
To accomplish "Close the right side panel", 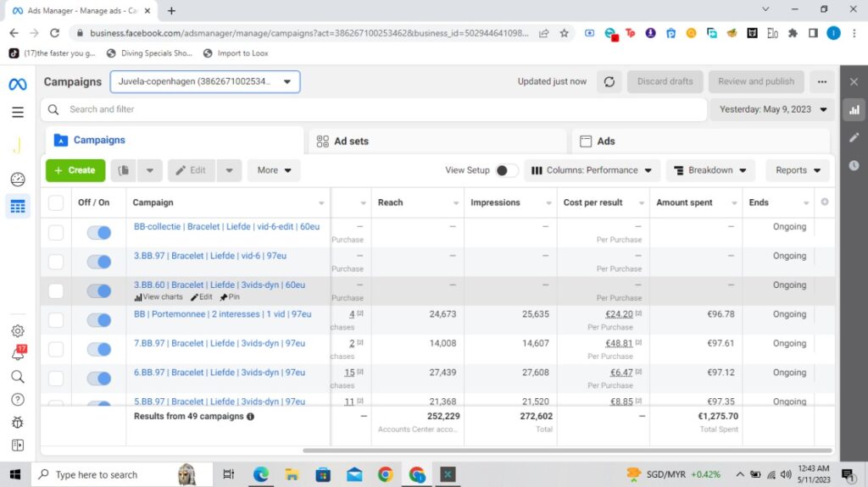I will click(x=854, y=82).
